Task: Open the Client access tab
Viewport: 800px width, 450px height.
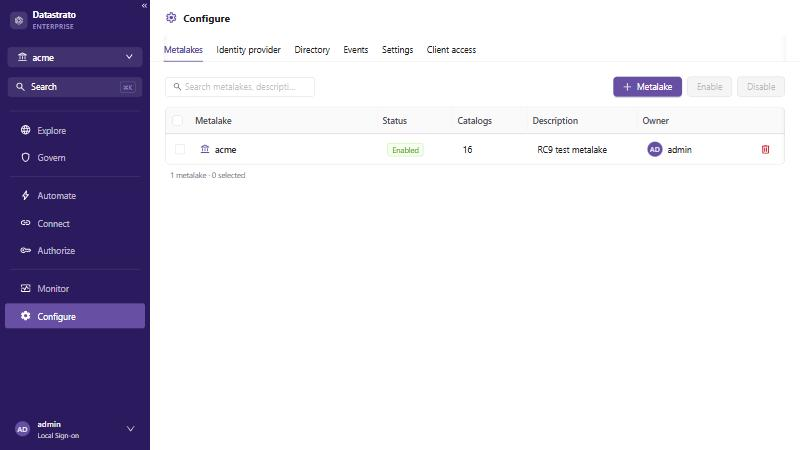Action: point(452,50)
